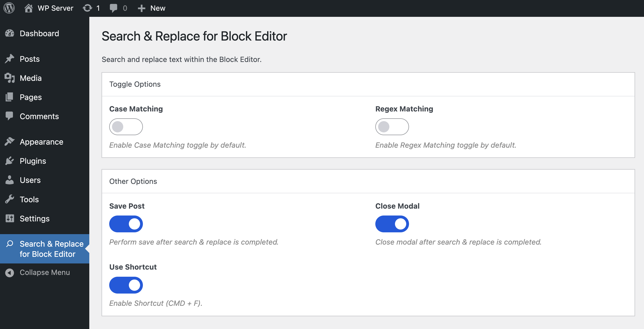Disable the Save Post toggle
Screen dimensions: 644x329
click(126, 224)
